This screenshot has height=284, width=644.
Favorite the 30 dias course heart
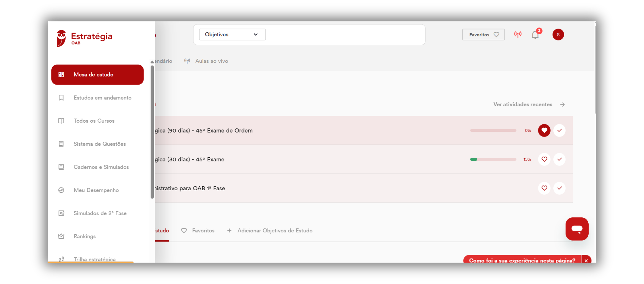pos(544,159)
